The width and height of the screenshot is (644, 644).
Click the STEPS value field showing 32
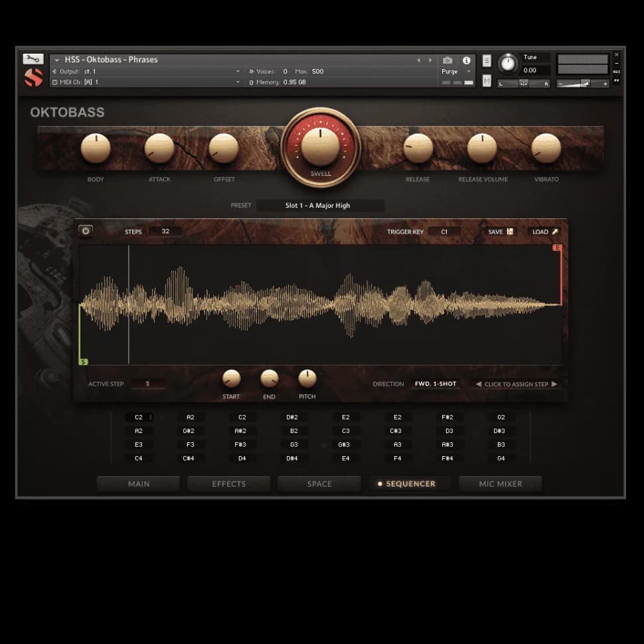(165, 231)
